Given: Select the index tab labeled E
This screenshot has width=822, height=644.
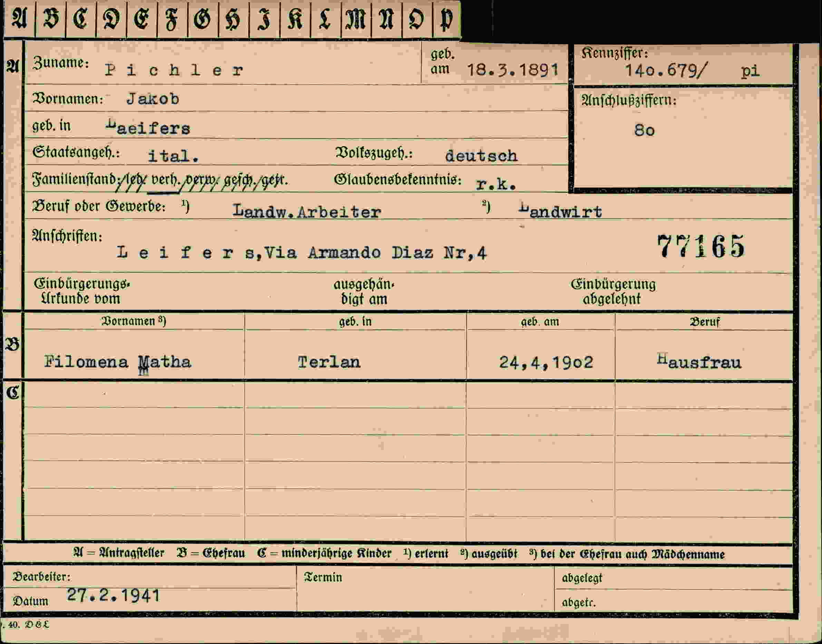Looking at the screenshot, I should 142,19.
